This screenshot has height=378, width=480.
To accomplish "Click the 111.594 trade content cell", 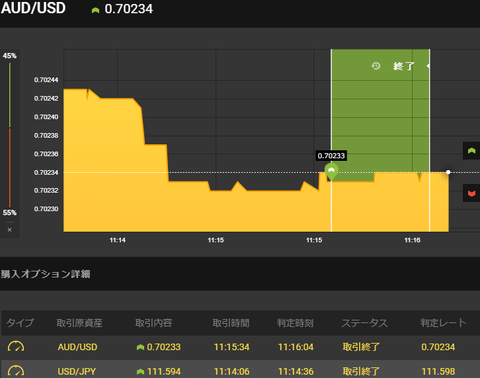I will click(x=159, y=371).
